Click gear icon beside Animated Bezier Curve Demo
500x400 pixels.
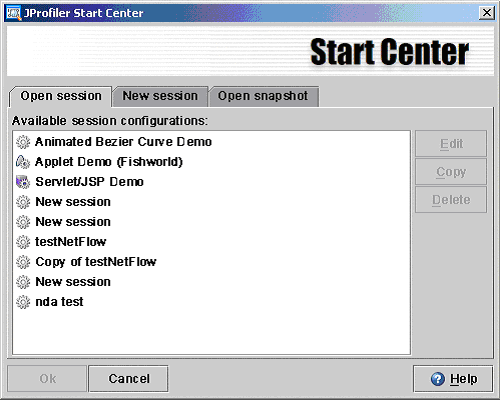(23, 142)
